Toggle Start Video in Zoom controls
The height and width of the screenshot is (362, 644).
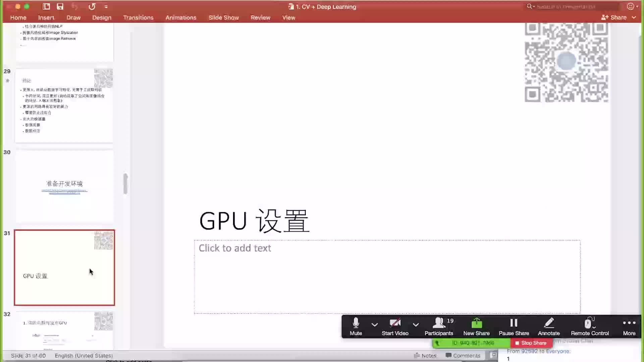395,326
